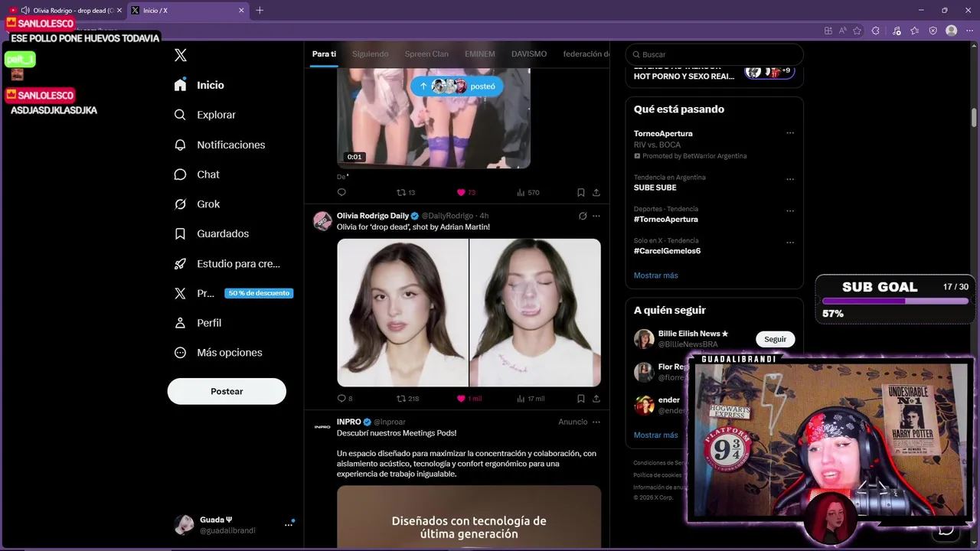Open Olivia Rodrigo Daily profile avatar
The image size is (980, 551).
pyautogui.click(x=323, y=220)
